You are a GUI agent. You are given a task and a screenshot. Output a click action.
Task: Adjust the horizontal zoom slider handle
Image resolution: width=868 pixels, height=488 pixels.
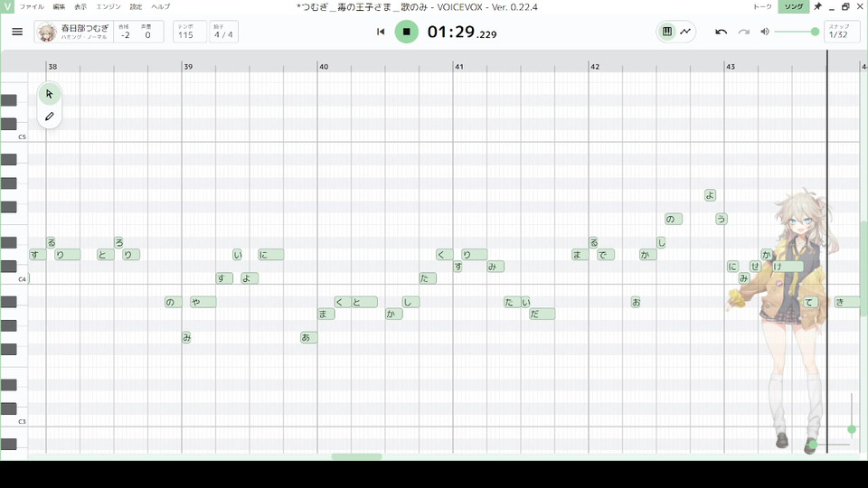(813, 445)
